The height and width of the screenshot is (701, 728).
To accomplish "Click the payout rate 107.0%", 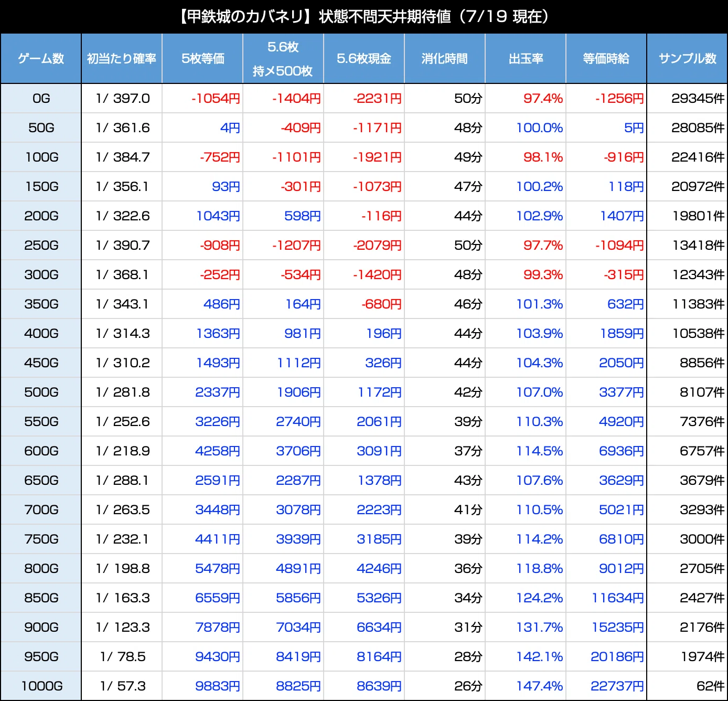I will [x=539, y=392].
